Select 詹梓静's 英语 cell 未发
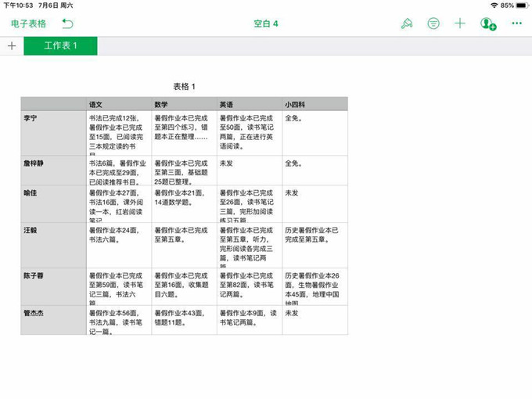The height and width of the screenshot is (399, 532). [250, 171]
